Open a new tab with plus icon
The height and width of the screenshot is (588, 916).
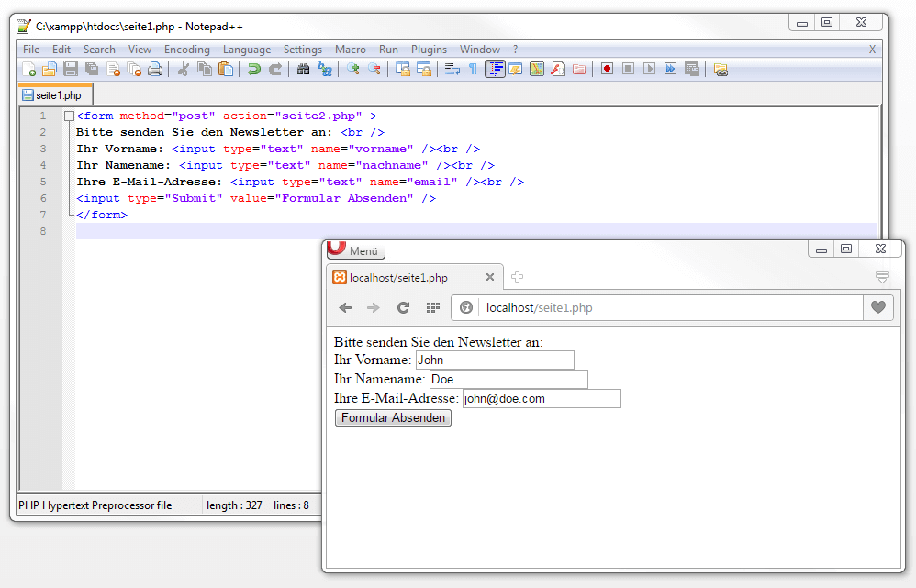pyautogui.click(x=517, y=277)
